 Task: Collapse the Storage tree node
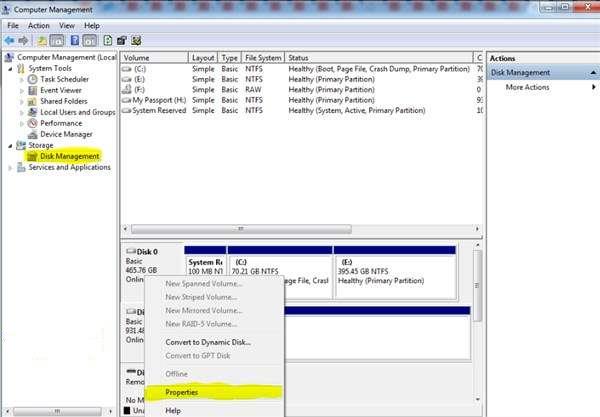tap(11, 146)
